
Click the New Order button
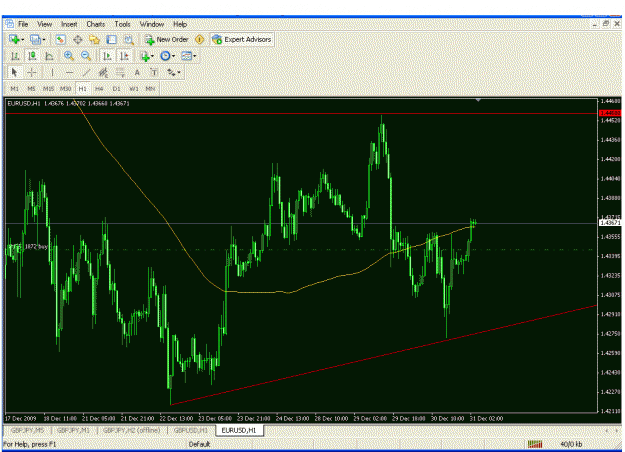click(x=167, y=39)
